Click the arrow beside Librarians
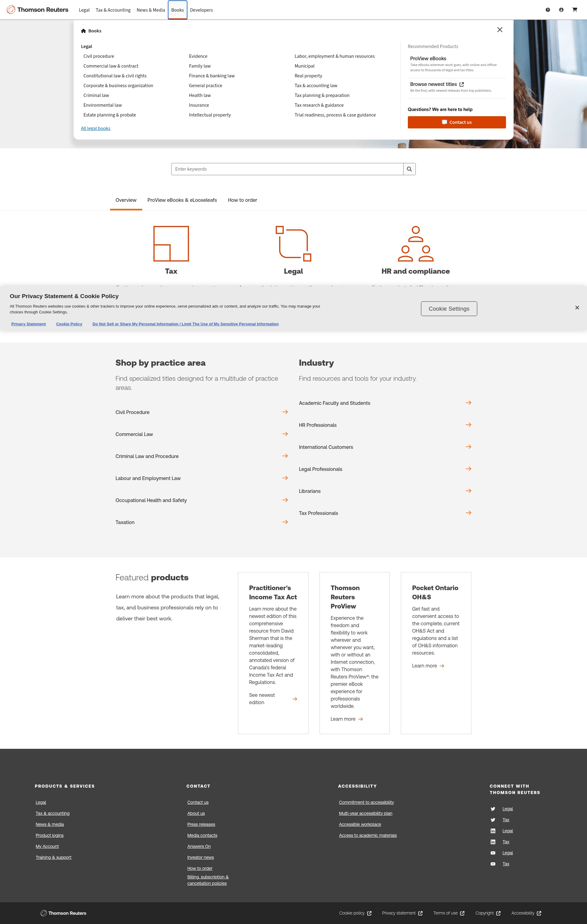The image size is (587, 924). coord(468,491)
